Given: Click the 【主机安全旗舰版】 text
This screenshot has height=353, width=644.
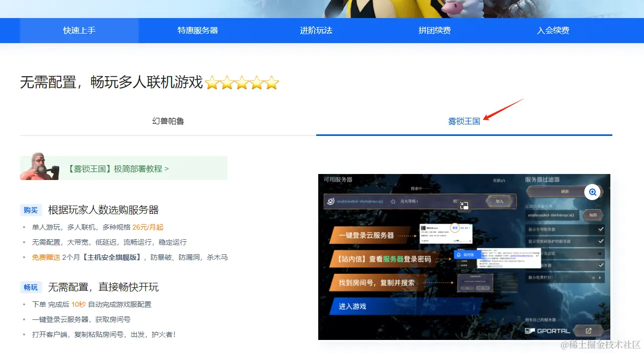Looking at the screenshot, I should pos(111,257).
